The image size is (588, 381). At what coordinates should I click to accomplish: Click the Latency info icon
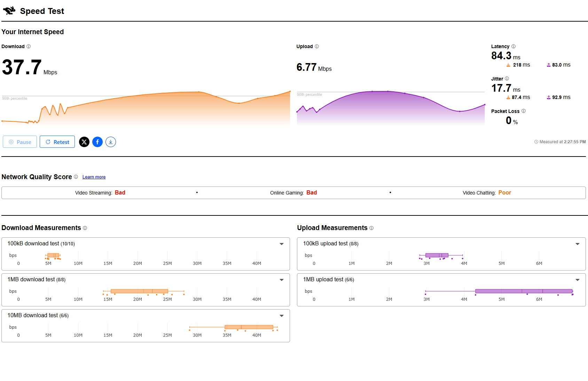[513, 46]
